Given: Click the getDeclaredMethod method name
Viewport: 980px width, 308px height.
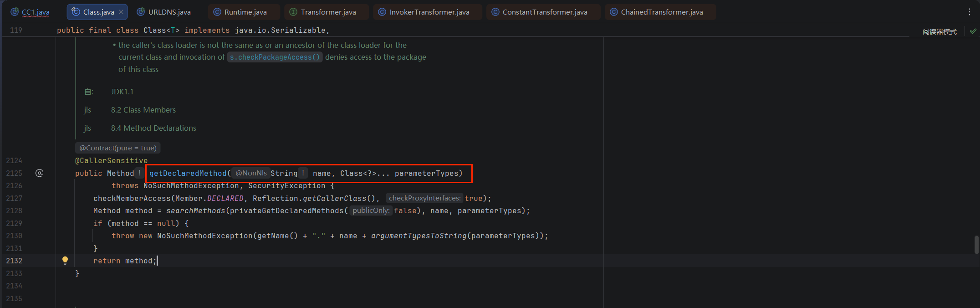Looking at the screenshot, I should tap(188, 173).
